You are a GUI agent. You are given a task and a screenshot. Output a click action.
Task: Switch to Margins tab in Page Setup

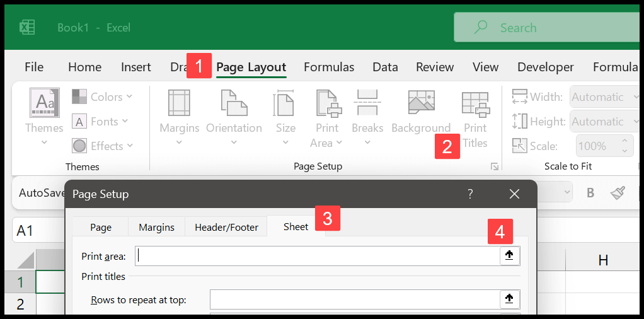156,227
